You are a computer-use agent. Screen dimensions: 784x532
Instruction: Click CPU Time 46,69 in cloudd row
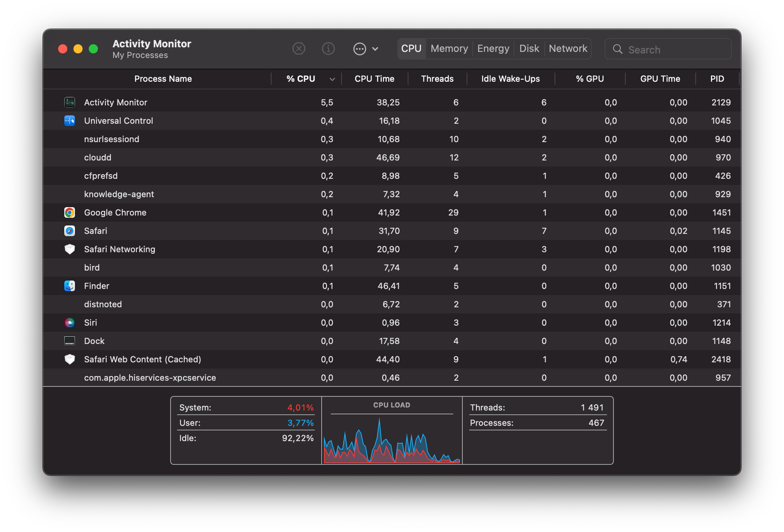tap(388, 158)
